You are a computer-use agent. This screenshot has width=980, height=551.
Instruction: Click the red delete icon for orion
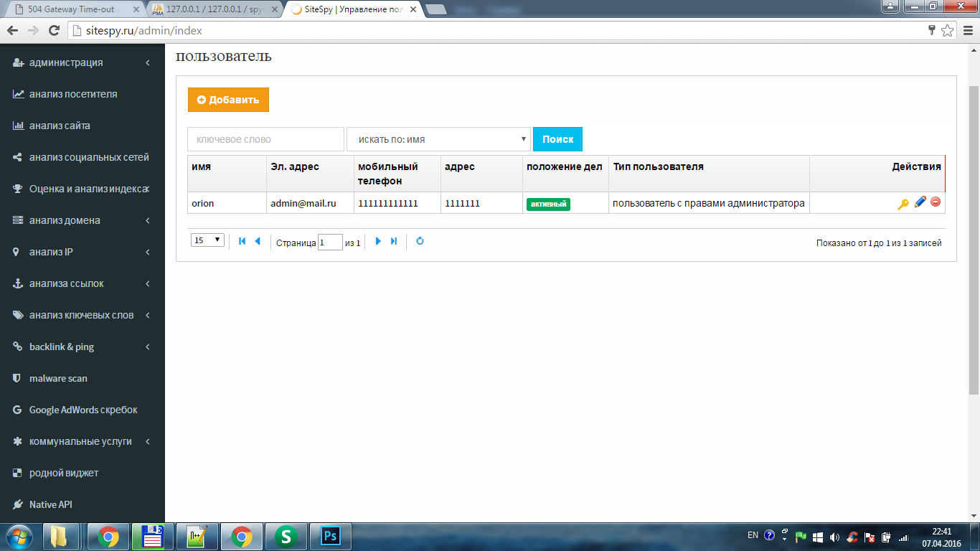pos(936,202)
